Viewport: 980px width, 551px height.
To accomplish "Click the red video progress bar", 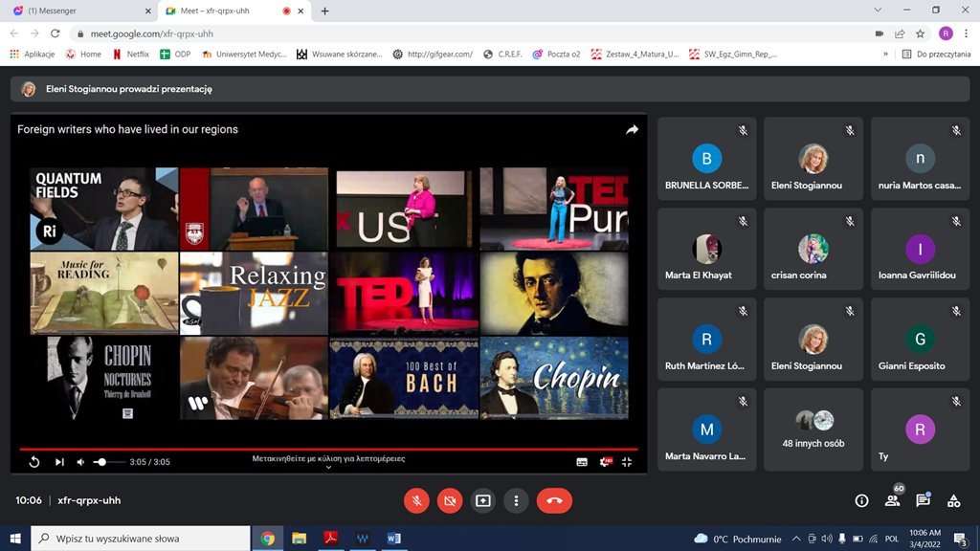I will tap(329, 449).
